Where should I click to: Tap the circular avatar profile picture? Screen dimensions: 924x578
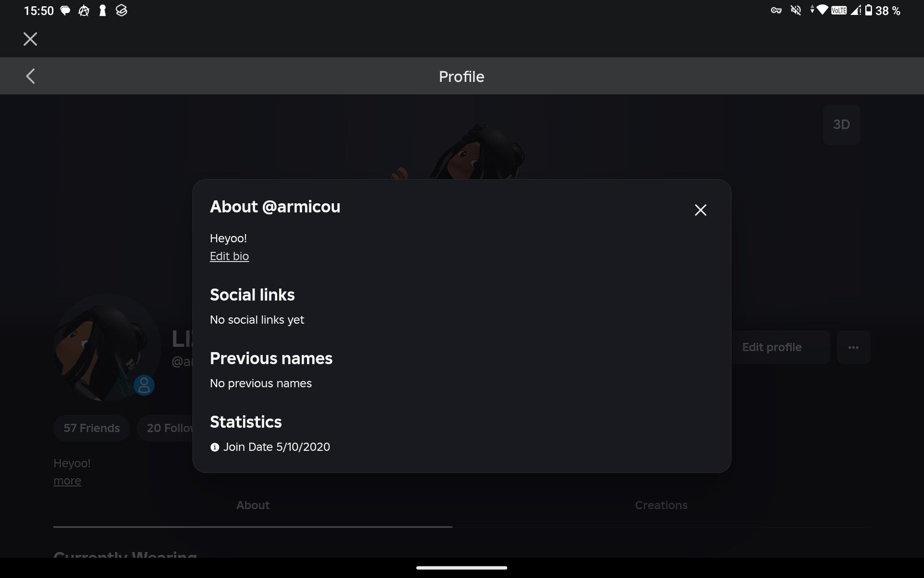pyautogui.click(x=107, y=347)
